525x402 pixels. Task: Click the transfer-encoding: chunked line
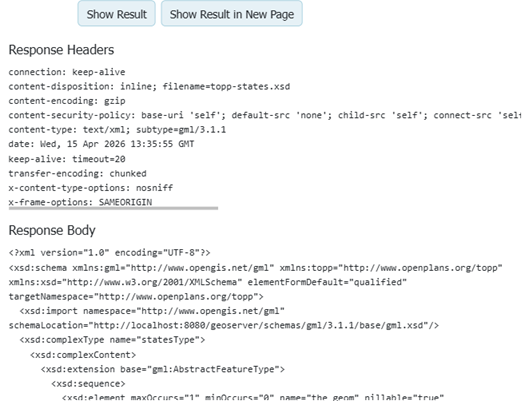tap(77, 173)
